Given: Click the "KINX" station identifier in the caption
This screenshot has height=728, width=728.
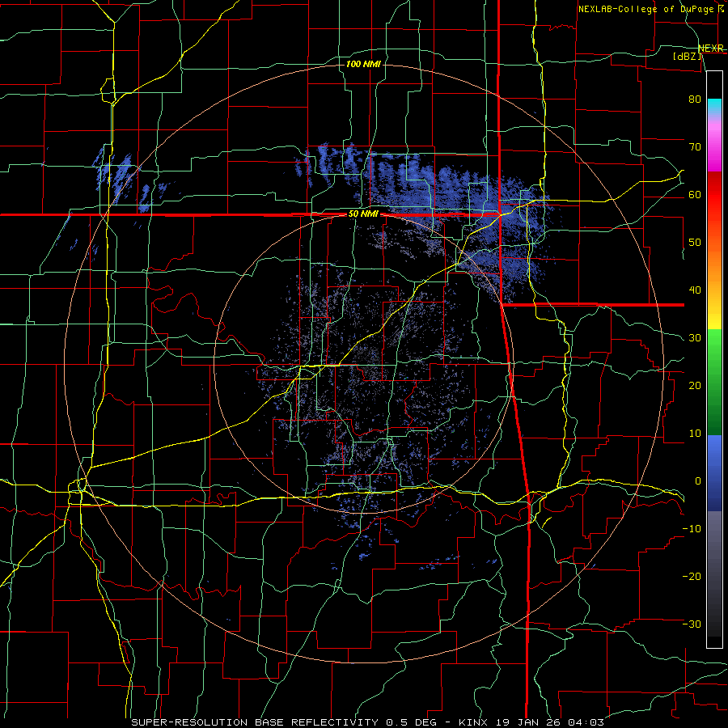Looking at the screenshot, I should (473, 722).
